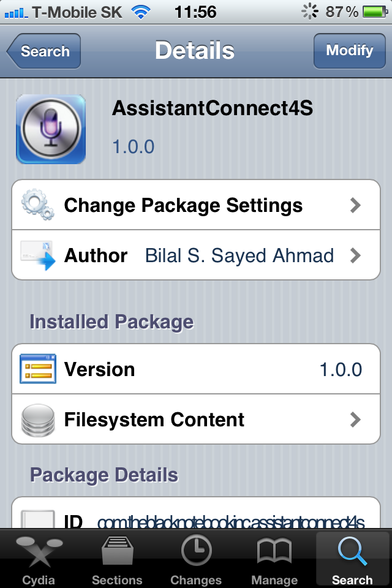Click the Author mail contact icon

37,255
